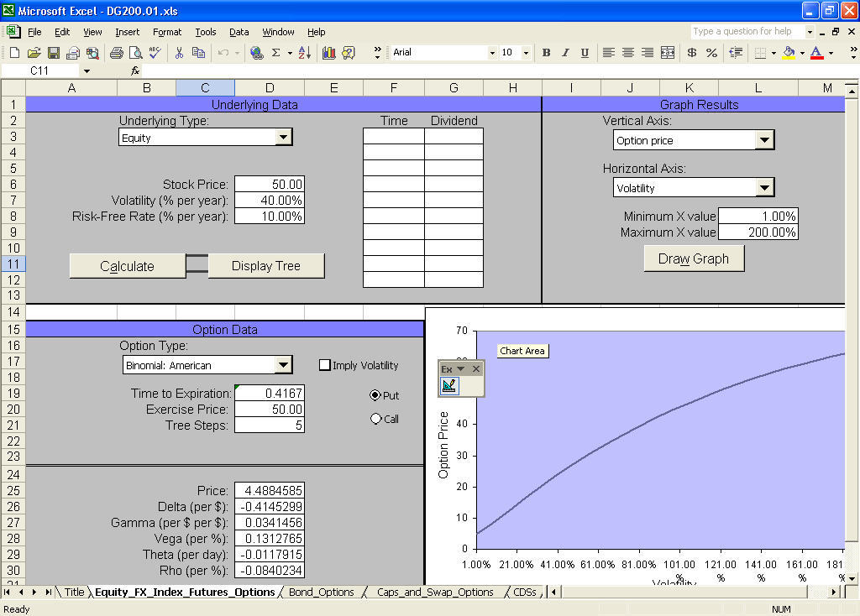
Task: Open Print Preview
Action: [134, 52]
